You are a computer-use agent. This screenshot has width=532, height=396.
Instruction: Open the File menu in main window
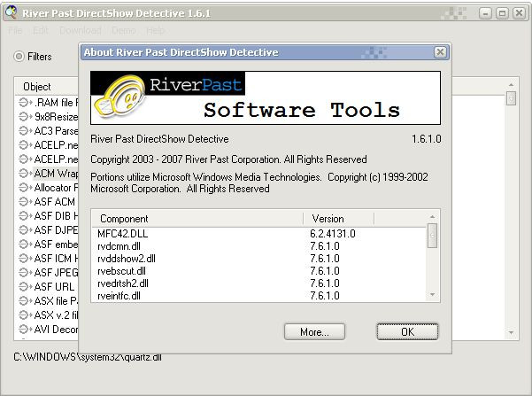15,31
